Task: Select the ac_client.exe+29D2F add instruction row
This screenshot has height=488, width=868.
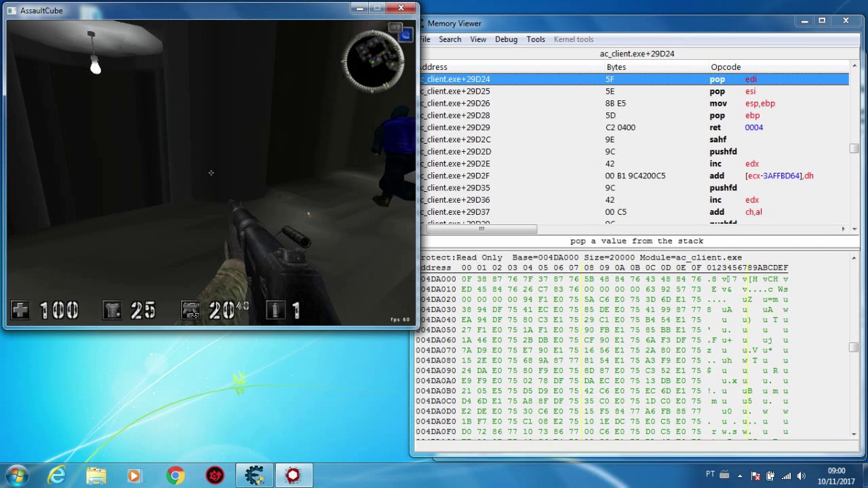Action: point(633,176)
